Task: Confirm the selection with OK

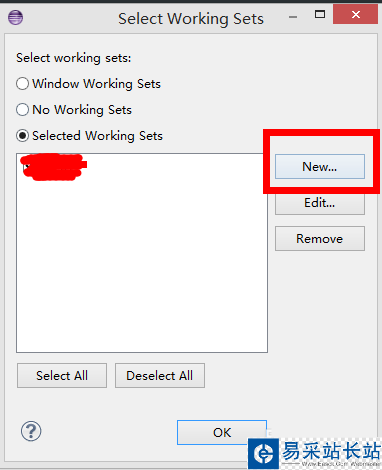Action: (x=222, y=433)
